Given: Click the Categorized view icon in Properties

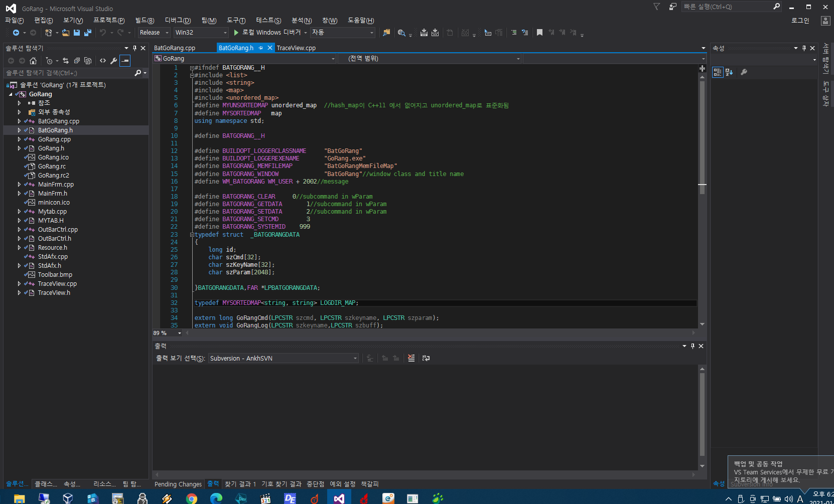Looking at the screenshot, I should coord(718,72).
